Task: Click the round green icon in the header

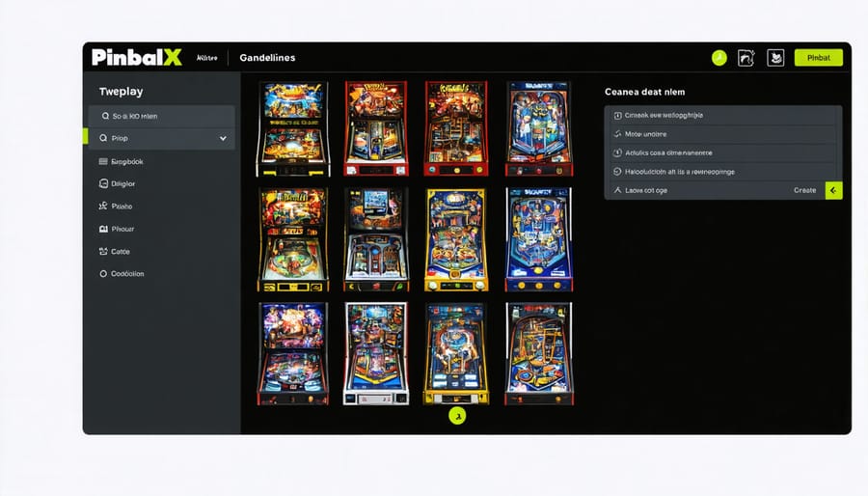Action: (719, 58)
